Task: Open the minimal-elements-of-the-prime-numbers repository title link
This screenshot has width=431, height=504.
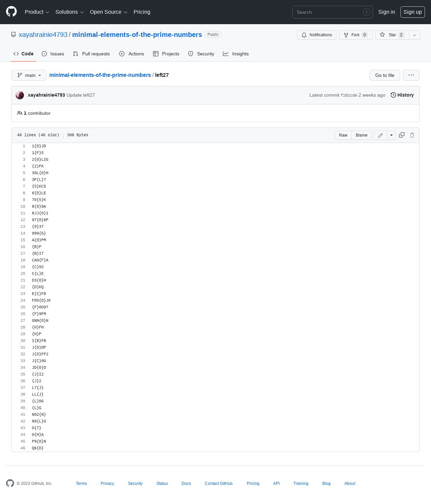Action: click(137, 35)
